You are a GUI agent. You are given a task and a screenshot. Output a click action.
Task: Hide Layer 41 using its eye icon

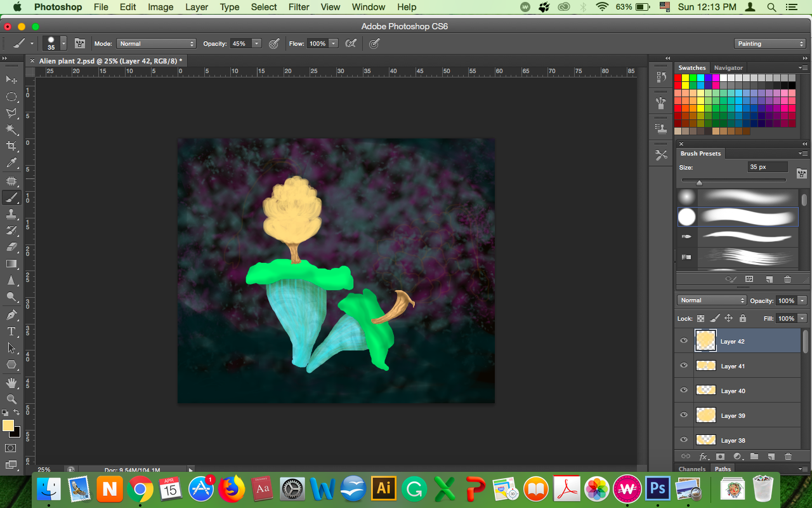(684, 366)
